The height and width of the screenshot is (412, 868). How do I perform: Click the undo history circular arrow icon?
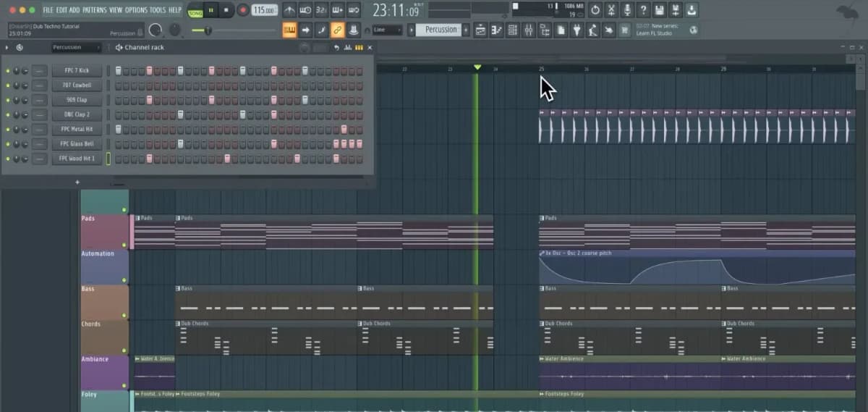click(595, 10)
